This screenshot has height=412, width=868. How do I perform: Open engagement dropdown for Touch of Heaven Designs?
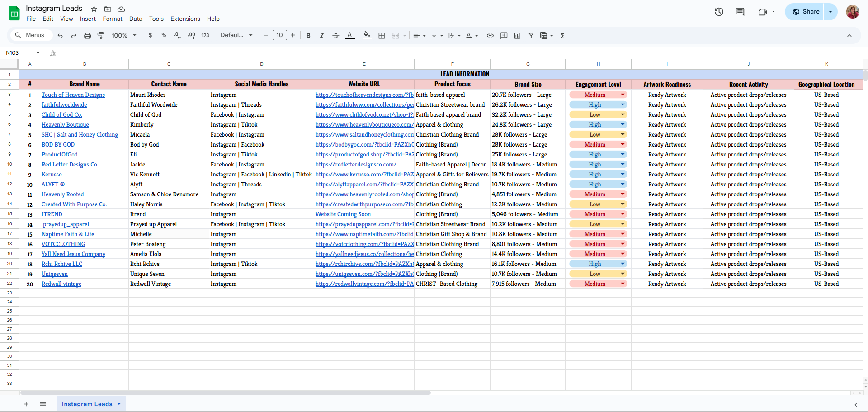click(623, 95)
